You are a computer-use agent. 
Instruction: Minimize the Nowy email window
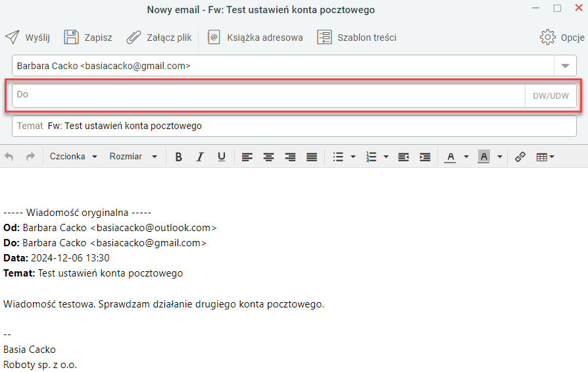(x=536, y=9)
